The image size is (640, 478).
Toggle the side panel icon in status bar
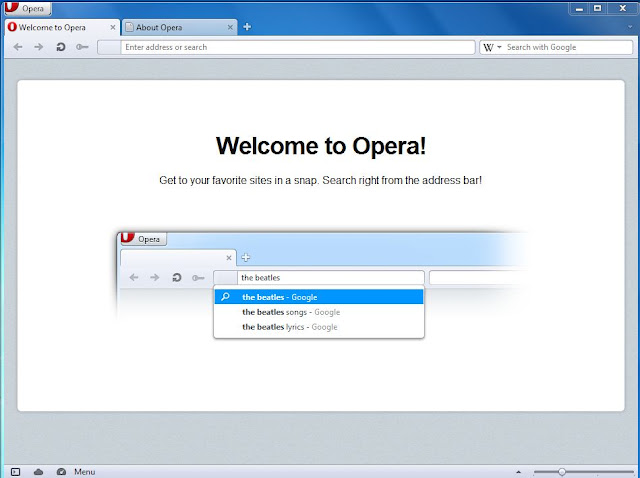coord(15,472)
